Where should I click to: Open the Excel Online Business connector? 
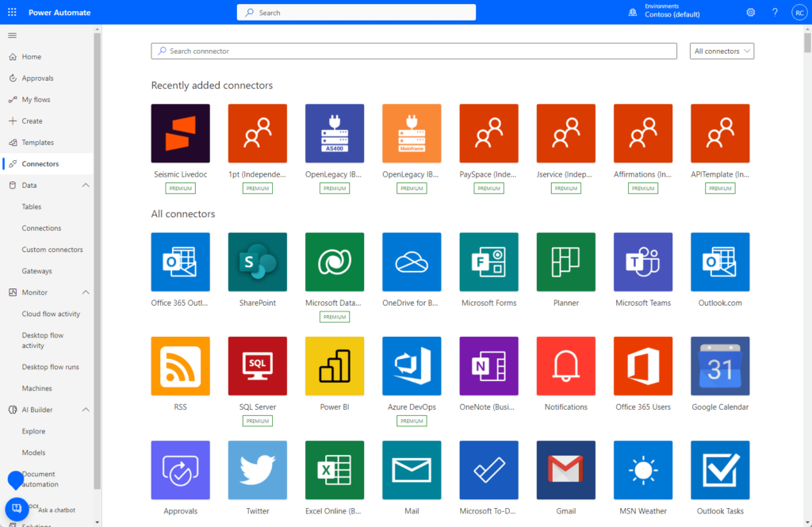[x=335, y=470]
